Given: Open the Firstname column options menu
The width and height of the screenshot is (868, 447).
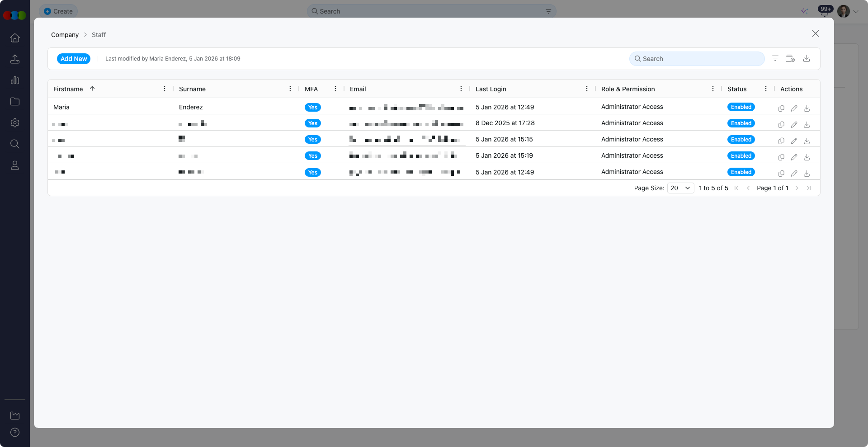Looking at the screenshot, I should click(x=165, y=89).
